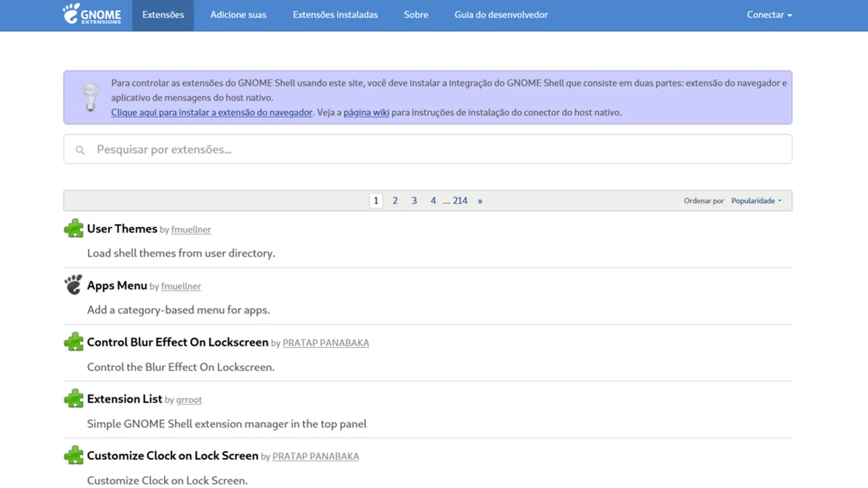
Task: Open PRATAP PANABAKA beside Customize Clock
Action: tap(315, 457)
